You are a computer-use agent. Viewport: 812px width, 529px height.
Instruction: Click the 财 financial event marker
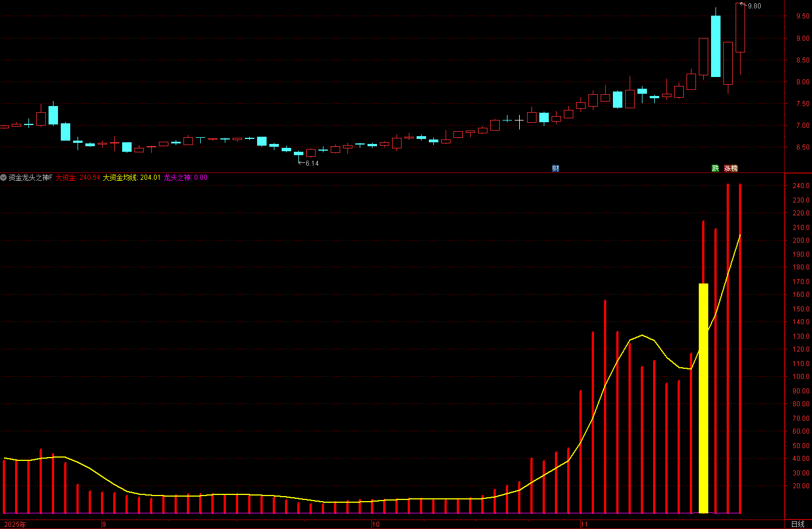pos(555,168)
